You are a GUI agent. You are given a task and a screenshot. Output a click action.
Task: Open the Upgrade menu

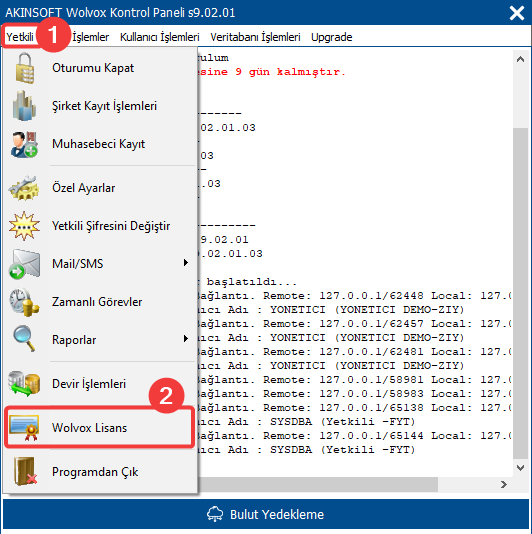point(331,37)
